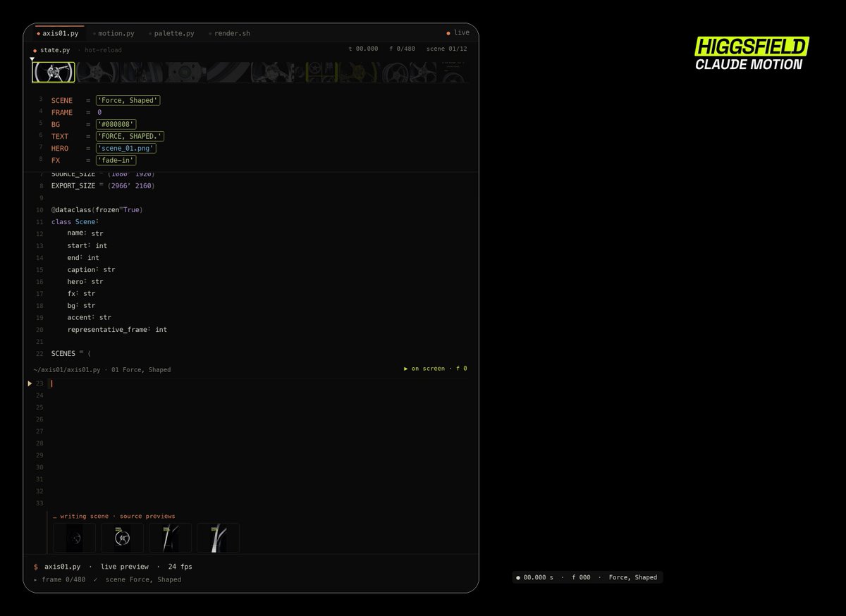Click the TEXT value 'FORCE, SHAPED.'
The width and height of the screenshot is (846, 616).
(130, 136)
